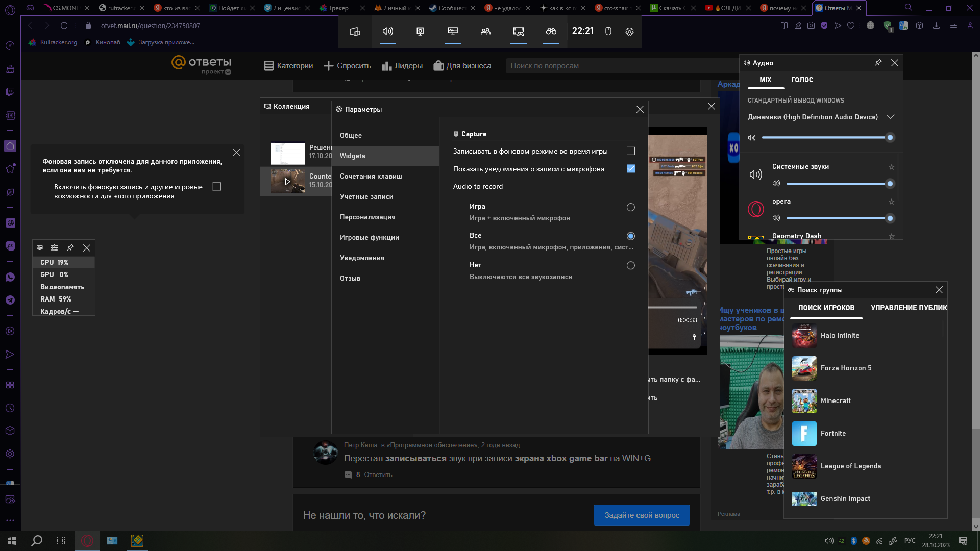Open Task View on the taskbar
The height and width of the screenshot is (551, 980).
point(61,541)
